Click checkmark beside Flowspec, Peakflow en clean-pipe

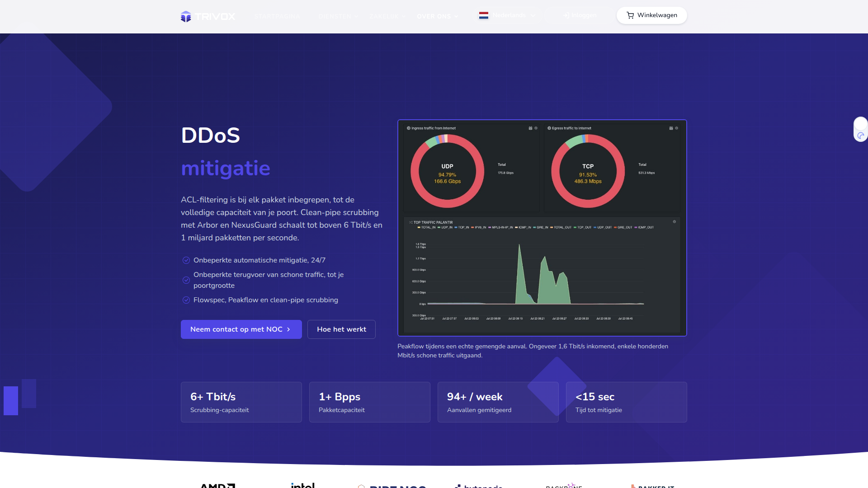186,300
